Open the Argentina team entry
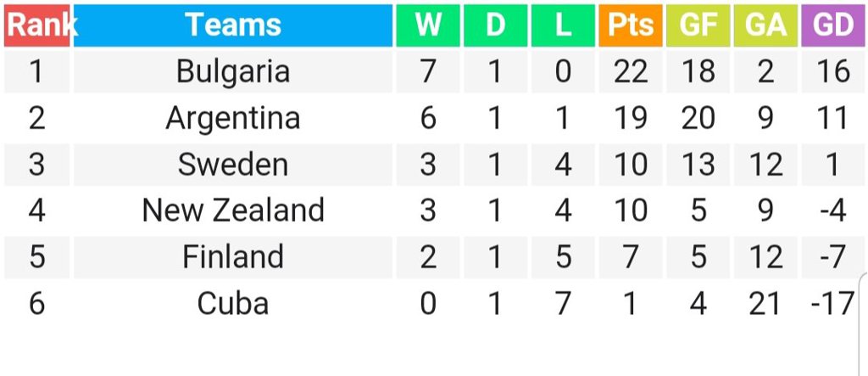Viewport: 868px width, 376px height. click(232, 118)
